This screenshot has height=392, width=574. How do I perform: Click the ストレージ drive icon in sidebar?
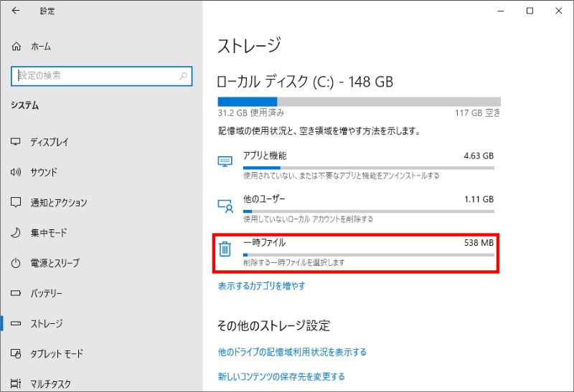click(x=16, y=323)
